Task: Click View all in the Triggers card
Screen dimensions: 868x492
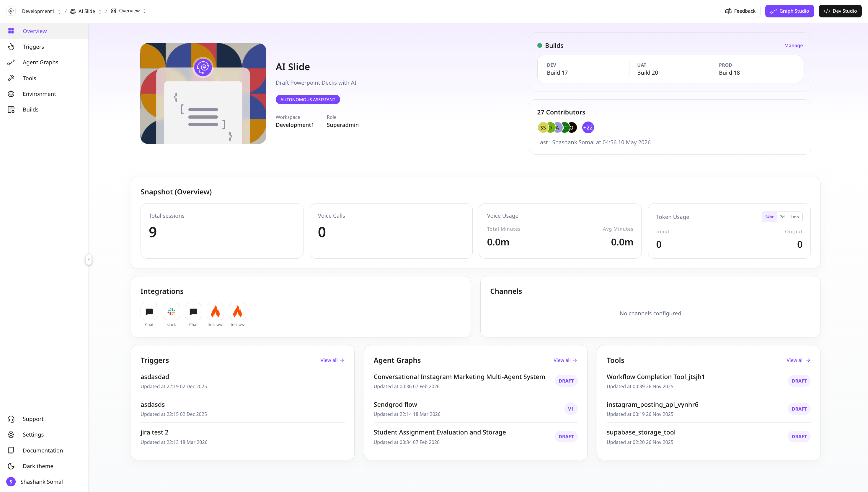Action: pos(332,360)
